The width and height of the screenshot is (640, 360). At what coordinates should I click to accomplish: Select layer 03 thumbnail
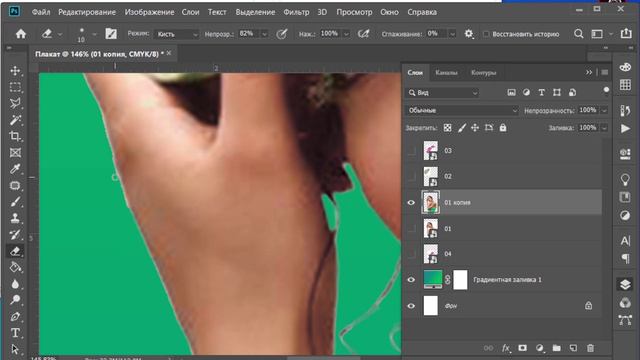[431, 151]
